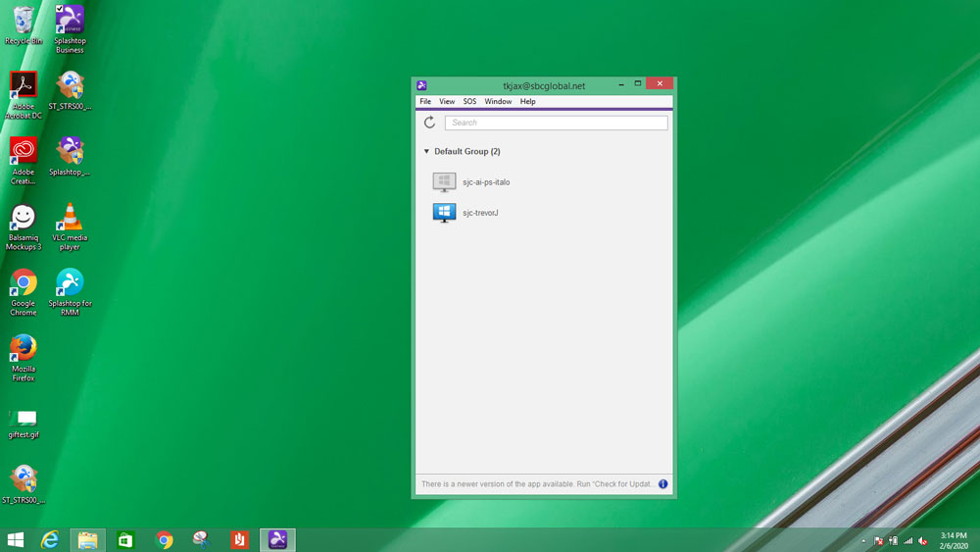Select the Recycle Bin desktop icon
The image size is (980, 552).
24,25
